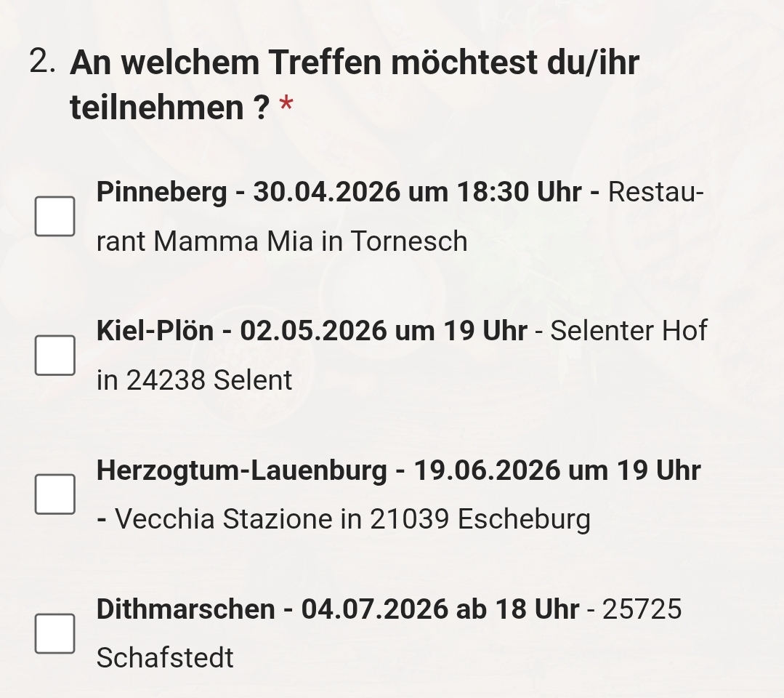Tick the Kiel-Plön meeting checkbox
Image resolution: width=784 pixels, height=698 pixels.
54,356
